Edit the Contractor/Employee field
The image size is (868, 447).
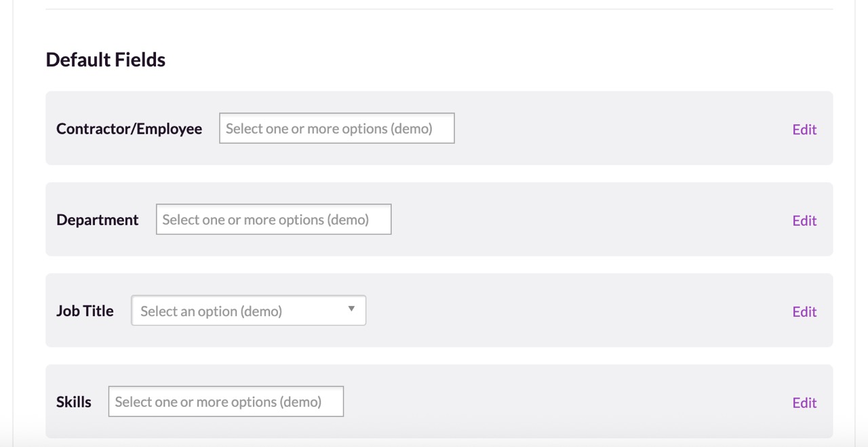tap(804, 130)
